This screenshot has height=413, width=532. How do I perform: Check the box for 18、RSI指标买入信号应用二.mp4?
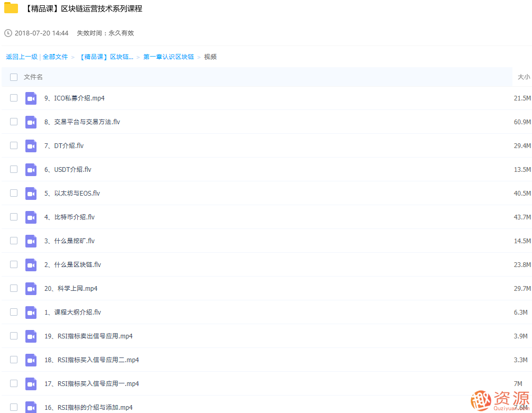tap(14, 360)
